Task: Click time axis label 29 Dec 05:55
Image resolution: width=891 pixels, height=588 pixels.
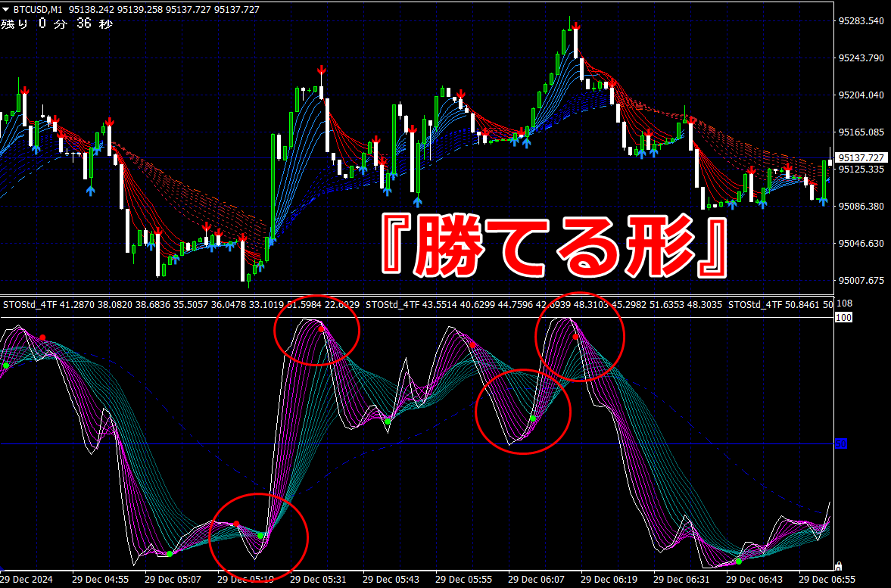Action: tap(464, 580)
